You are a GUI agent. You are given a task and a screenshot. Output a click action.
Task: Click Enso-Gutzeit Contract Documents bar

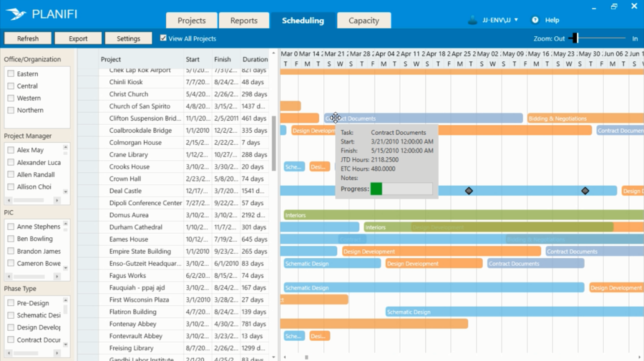tap(536, 264)
